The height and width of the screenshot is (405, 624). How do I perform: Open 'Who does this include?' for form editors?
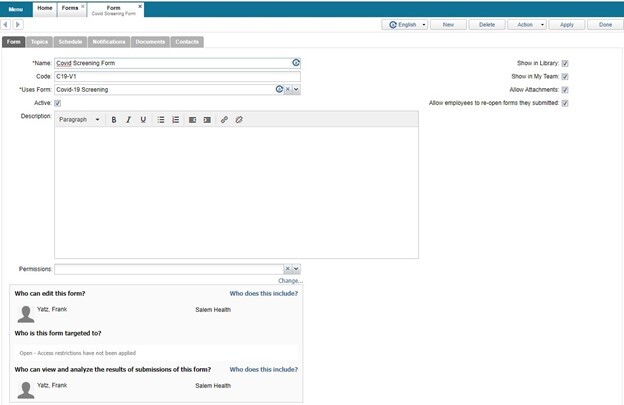pyautogui.click(x=263, y=294)
